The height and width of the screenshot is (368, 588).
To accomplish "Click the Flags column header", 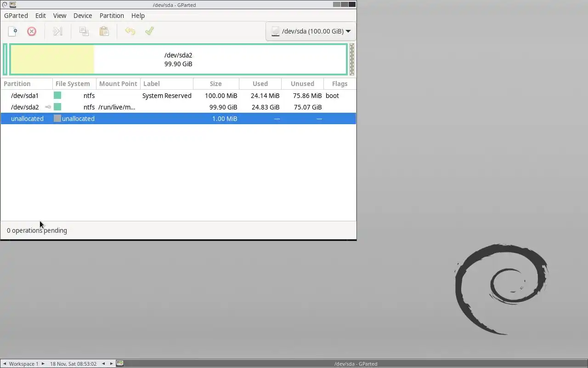I will tap(340, 84).
